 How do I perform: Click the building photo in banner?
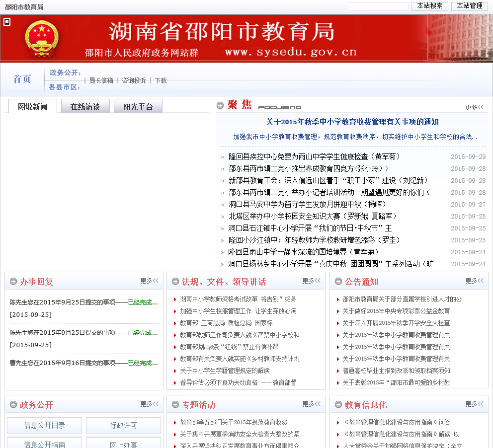(460, 38)
